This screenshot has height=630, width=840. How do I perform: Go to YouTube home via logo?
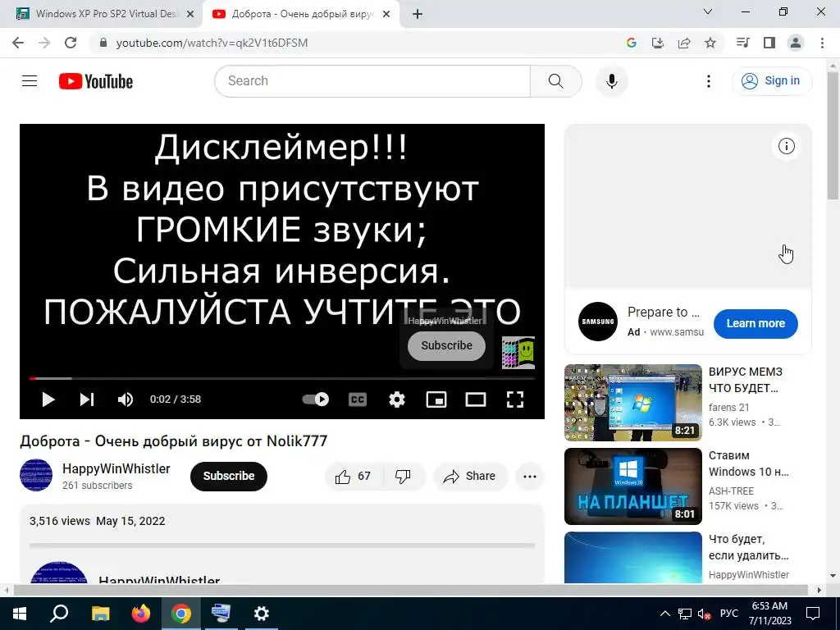pos(96,81)
